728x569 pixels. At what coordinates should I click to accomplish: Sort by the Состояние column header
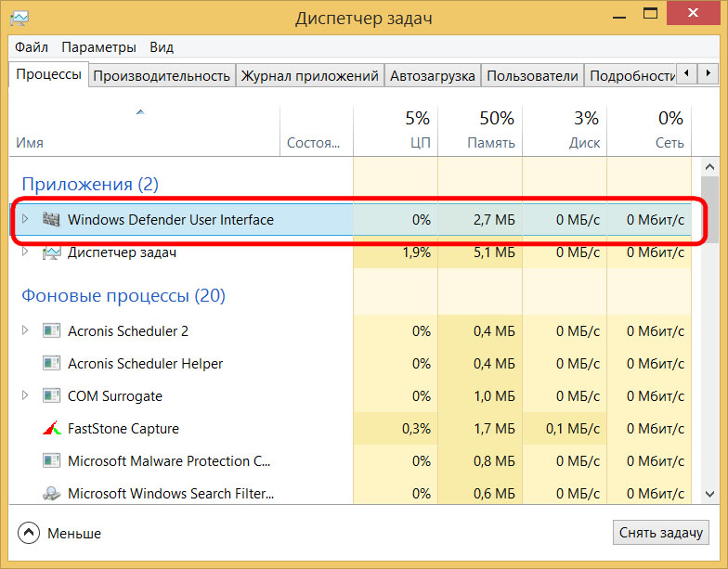pyautogui.click(x=316, y=132)
